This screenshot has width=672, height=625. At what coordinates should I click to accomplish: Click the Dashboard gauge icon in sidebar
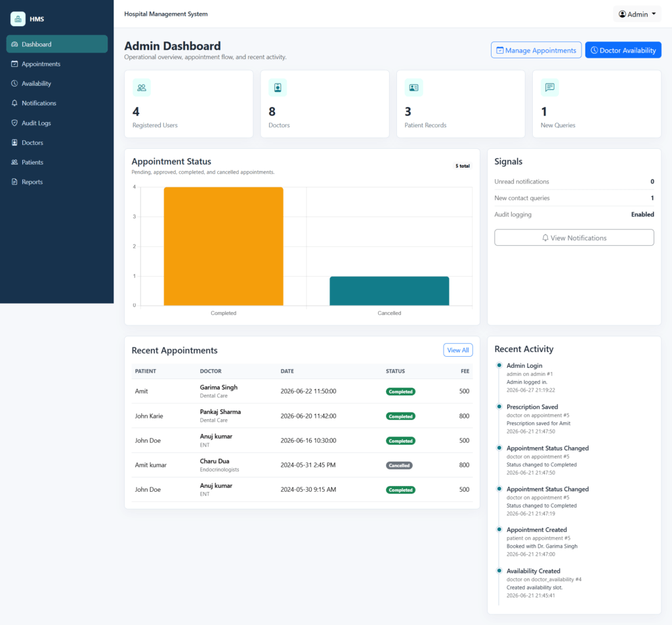tap(14, 44)
